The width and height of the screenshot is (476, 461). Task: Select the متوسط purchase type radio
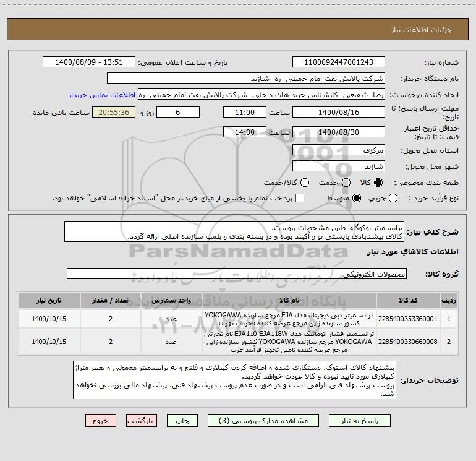(357, 198)
